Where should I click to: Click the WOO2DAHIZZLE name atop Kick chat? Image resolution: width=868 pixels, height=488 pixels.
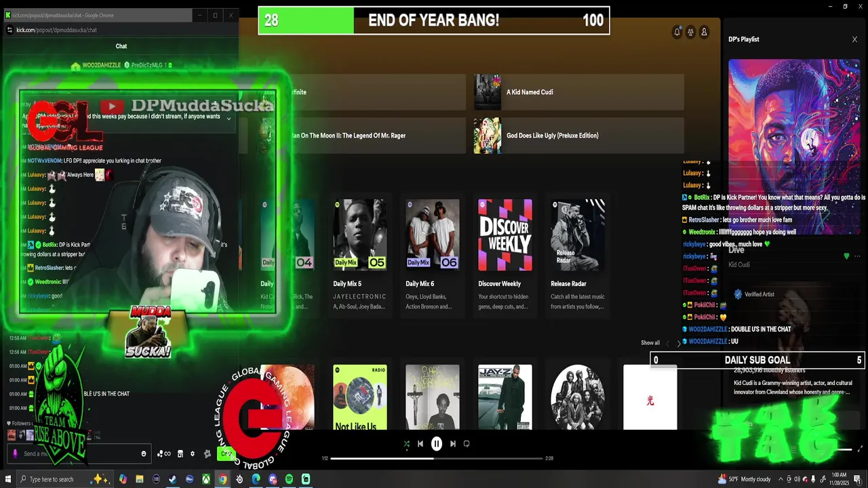[101, 65]
